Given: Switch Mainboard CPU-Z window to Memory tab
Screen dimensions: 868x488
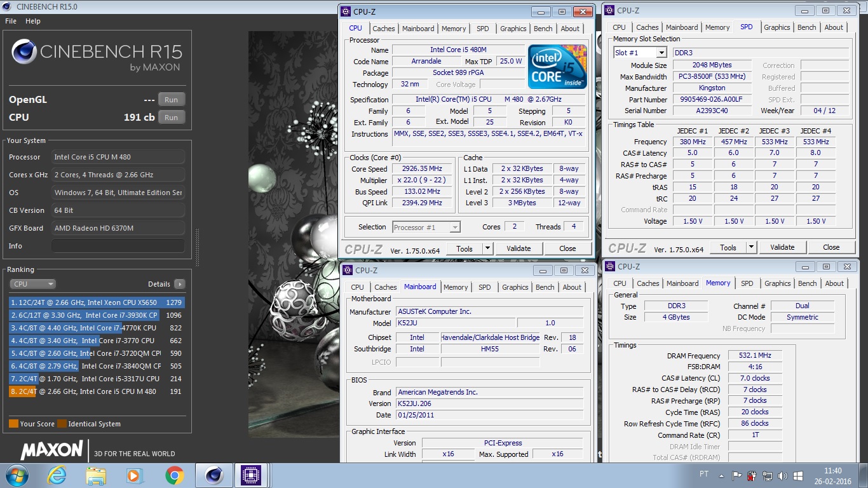Looking at the screenshot, I should click(x=456, y=287).
